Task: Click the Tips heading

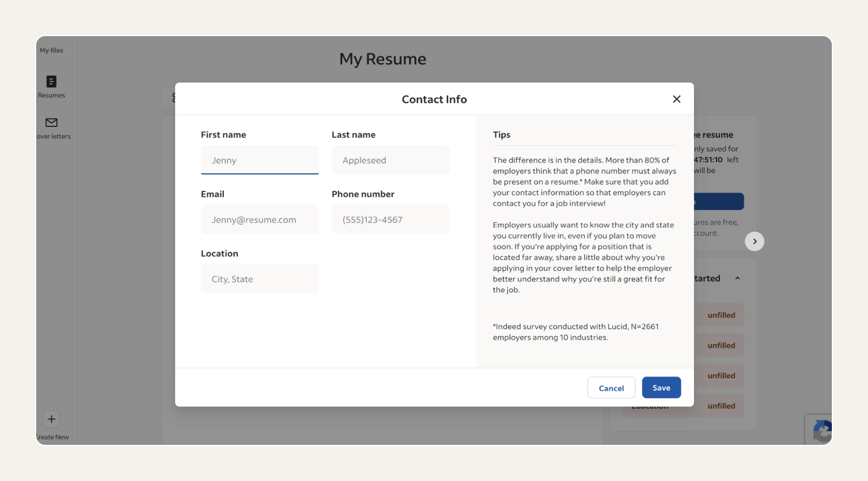Action: pos(502,134)
